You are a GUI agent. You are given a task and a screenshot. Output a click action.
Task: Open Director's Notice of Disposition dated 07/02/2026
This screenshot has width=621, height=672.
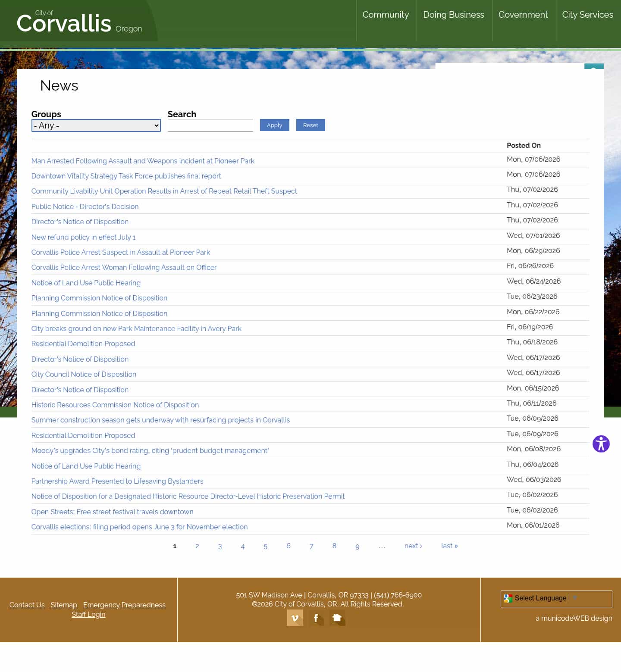80,222
